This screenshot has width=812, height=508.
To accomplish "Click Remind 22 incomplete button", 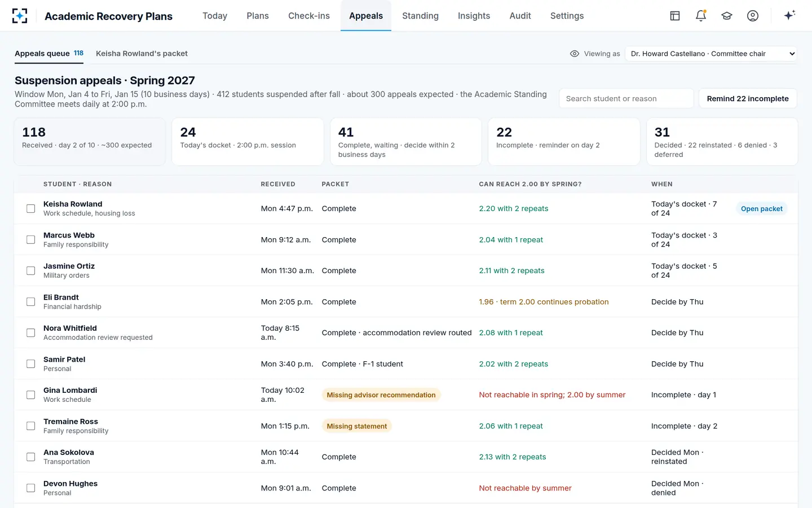I will tap(748, 98).
